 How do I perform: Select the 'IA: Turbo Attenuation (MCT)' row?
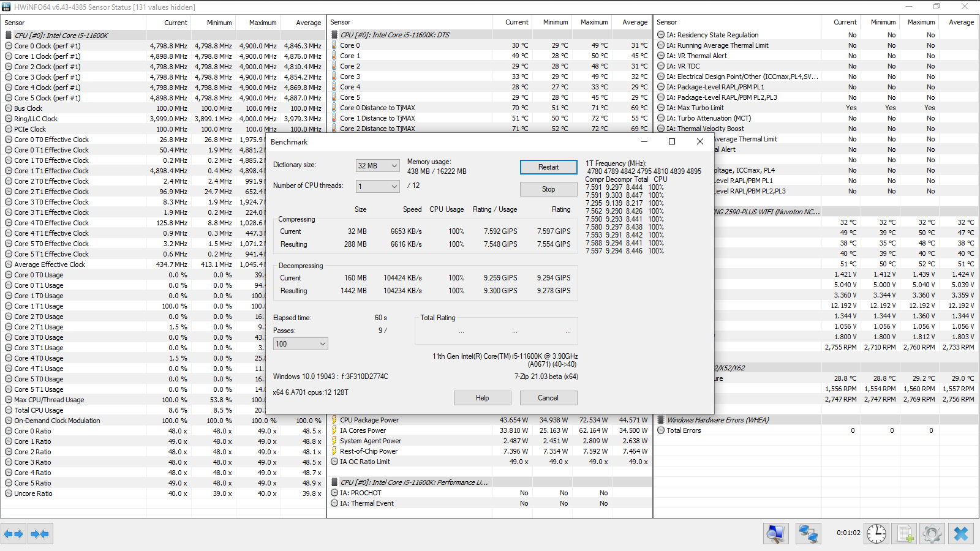(816, 118)
